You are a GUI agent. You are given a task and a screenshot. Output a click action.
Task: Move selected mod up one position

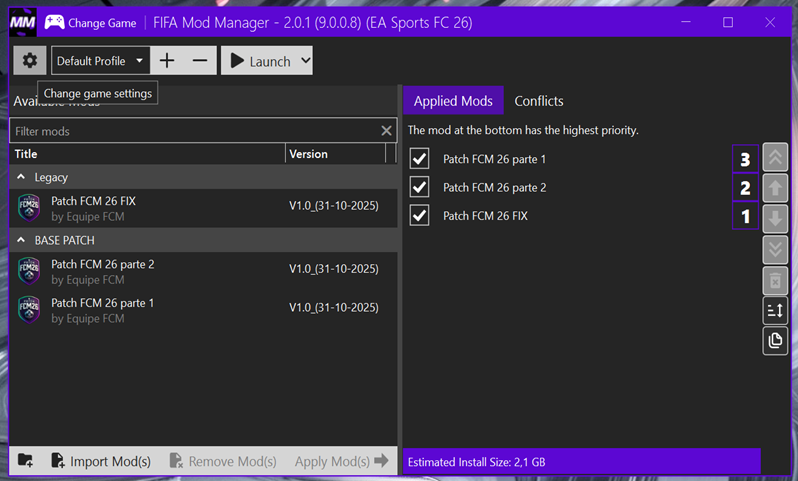point(775,187)
